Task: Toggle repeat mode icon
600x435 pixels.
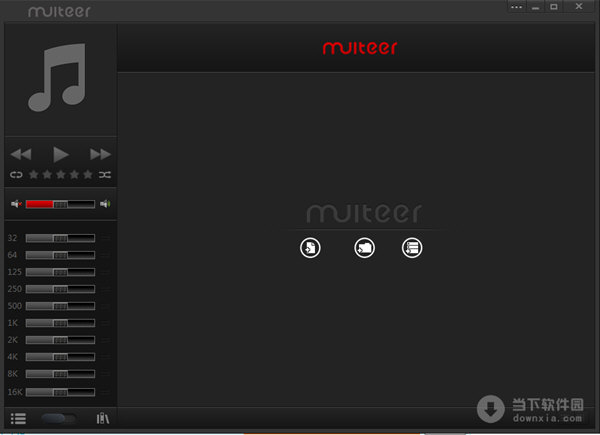Action: [x=17, y=175]
